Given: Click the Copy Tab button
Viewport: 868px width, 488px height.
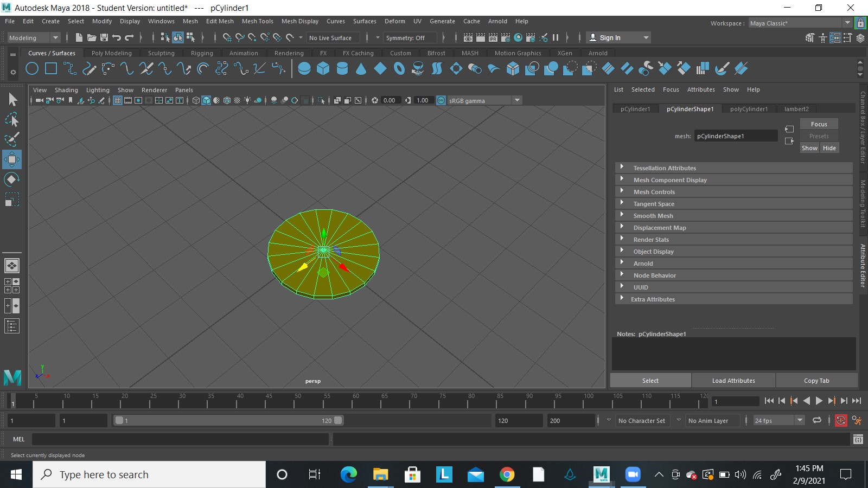Looking at the screenshot, I should [816, 381].
